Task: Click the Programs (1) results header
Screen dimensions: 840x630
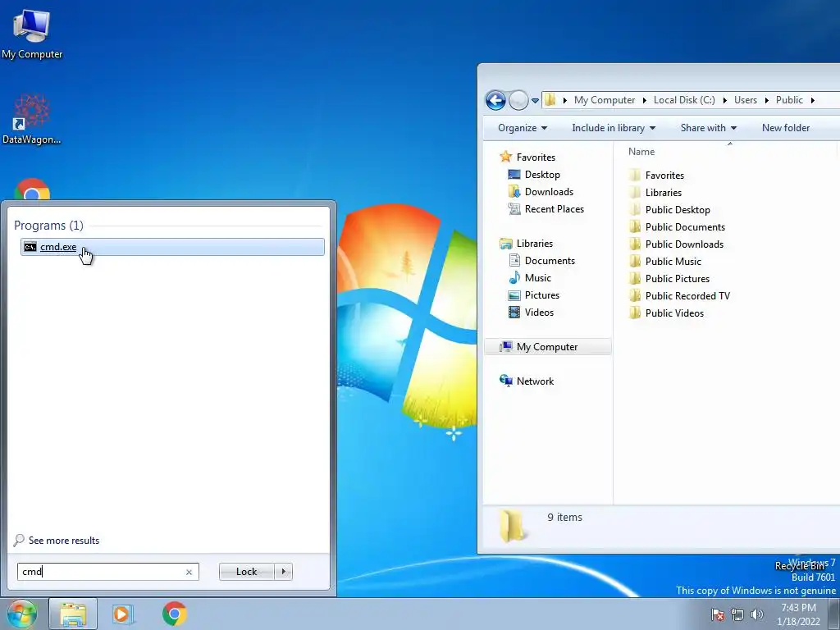Action: click(x=48, y=226)
